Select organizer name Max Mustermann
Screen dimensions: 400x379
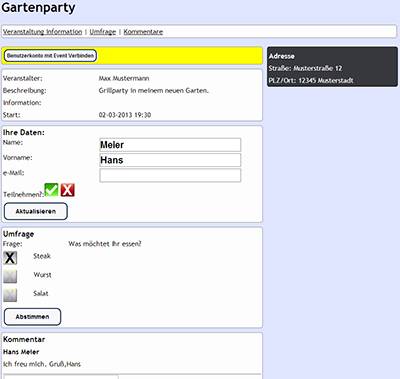click(x=124, y=78)
